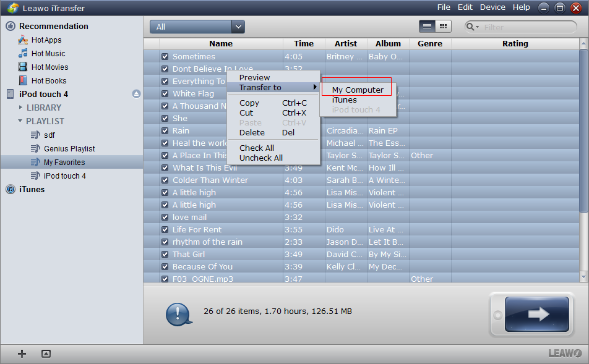Sort list by Time column
The image size is (589, 364).
(x=304, y=43)
